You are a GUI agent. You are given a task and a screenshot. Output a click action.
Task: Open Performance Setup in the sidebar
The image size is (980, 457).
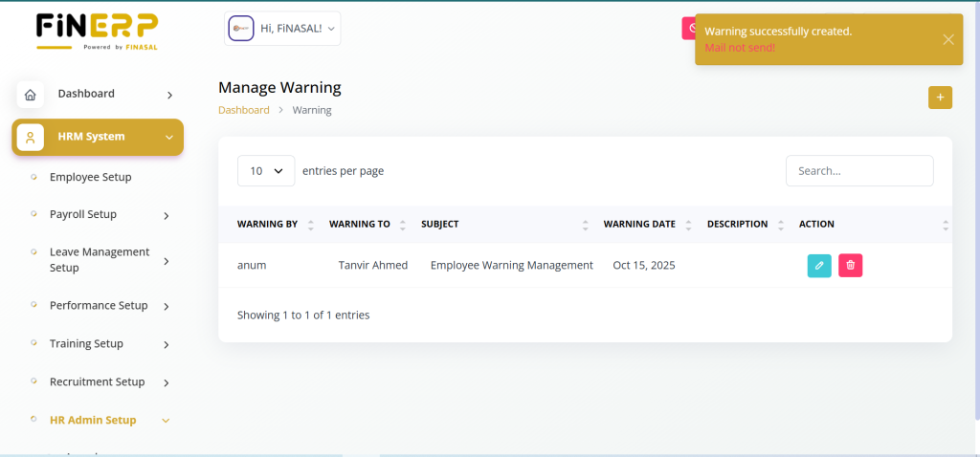(98, 306)
